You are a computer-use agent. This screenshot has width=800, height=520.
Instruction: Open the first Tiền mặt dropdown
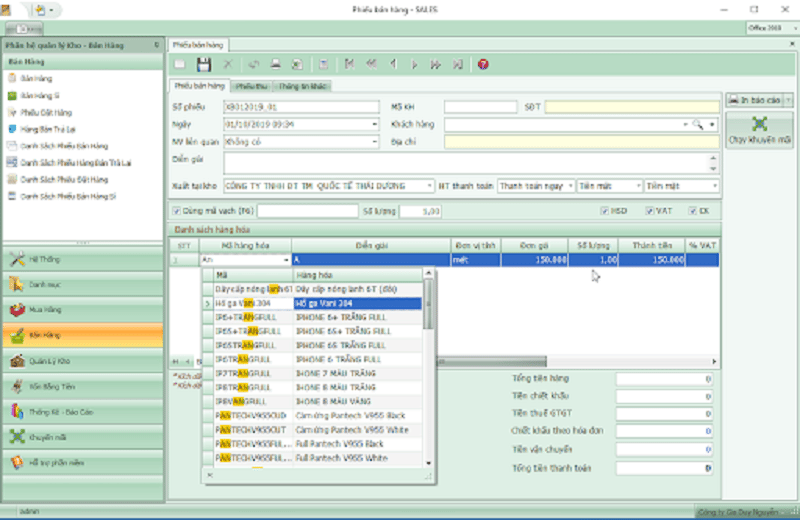638,186
